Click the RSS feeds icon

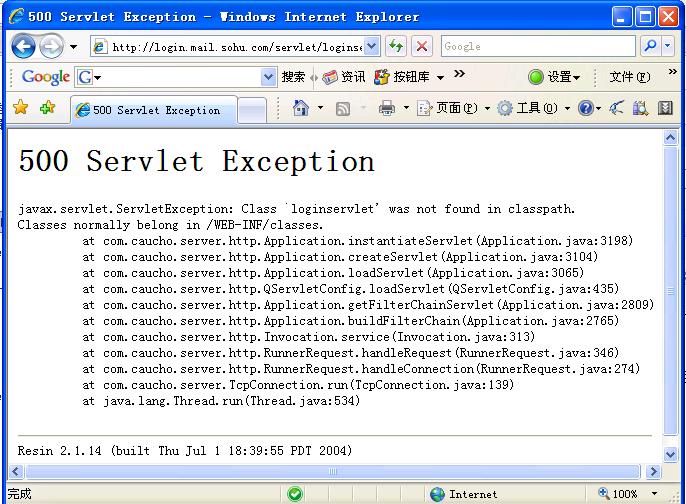343,108
